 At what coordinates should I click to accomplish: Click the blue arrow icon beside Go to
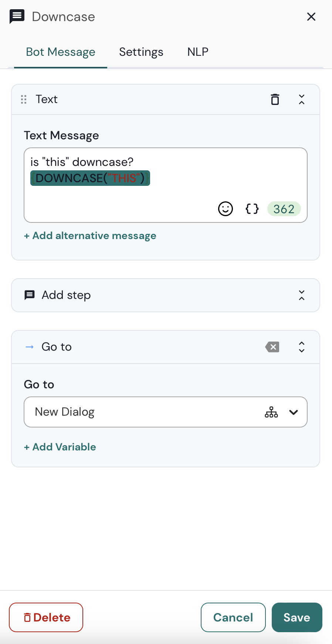(30, 347)
